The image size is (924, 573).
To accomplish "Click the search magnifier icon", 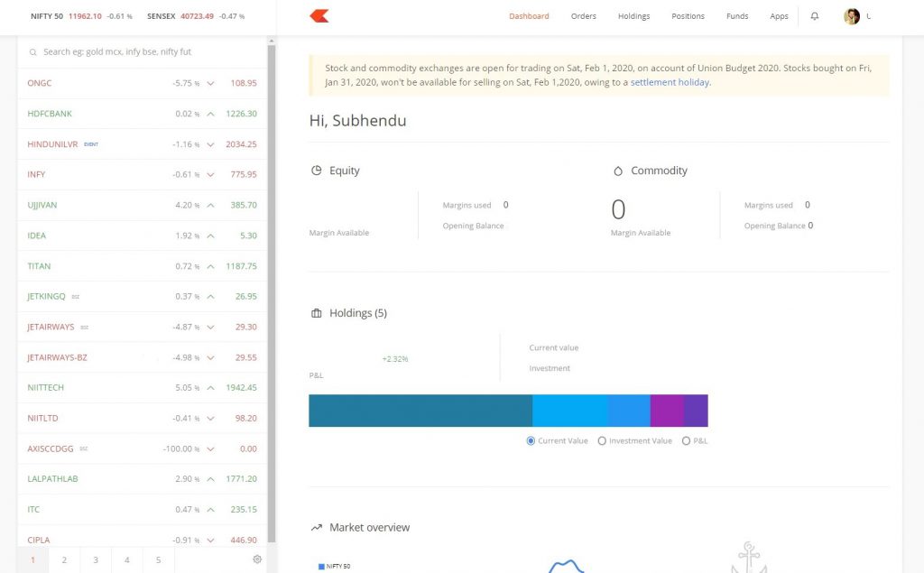I will 33,51.
